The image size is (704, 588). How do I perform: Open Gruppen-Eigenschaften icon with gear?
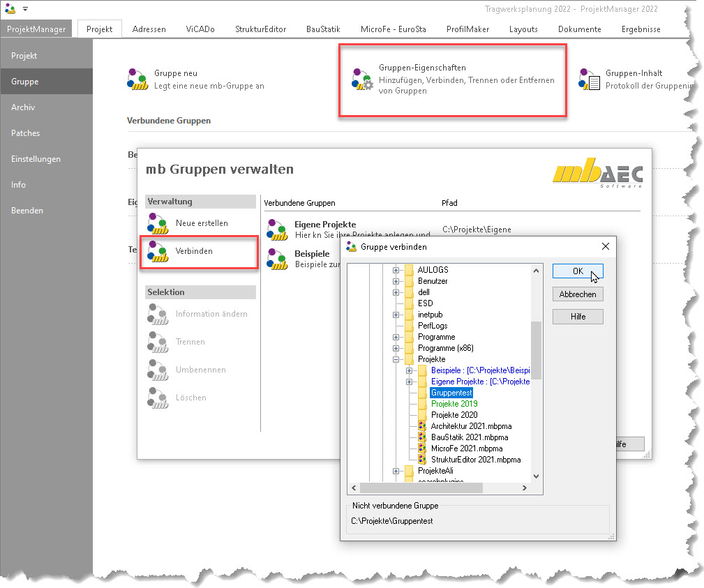pyautogui.click(x=362, y=80)
